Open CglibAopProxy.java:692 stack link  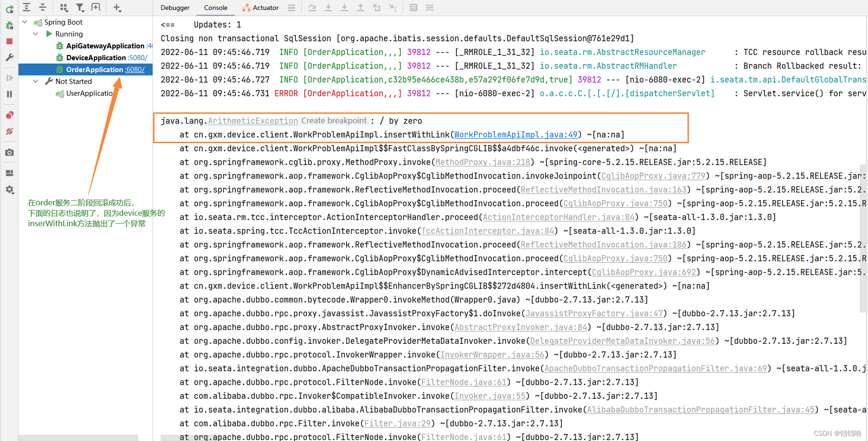pyautogui.click(x=644, y=272)
